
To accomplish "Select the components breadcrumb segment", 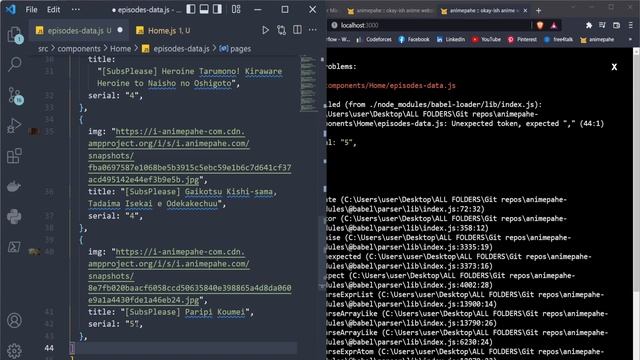I will [79, 49].
